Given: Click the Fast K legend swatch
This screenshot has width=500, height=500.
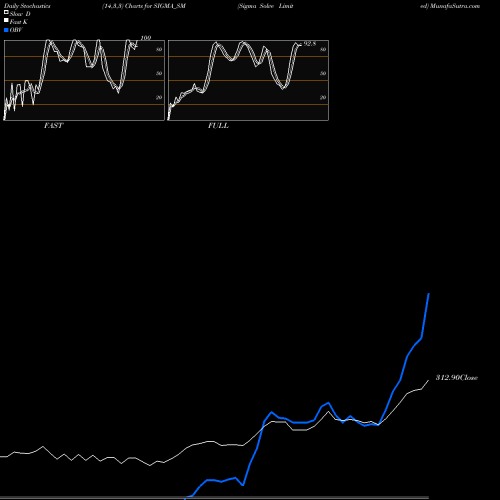Looking at the screenshot, I should point(6,20).
